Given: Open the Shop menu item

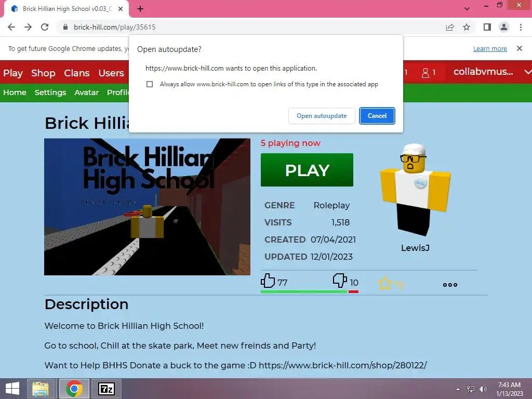Looking at the screenshot, I should (43, 73).
